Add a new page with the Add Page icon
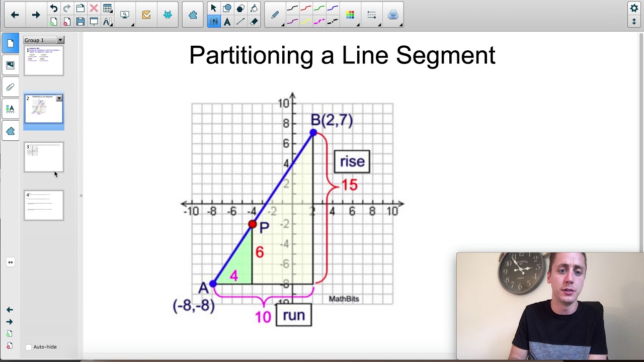 (53, 22)
